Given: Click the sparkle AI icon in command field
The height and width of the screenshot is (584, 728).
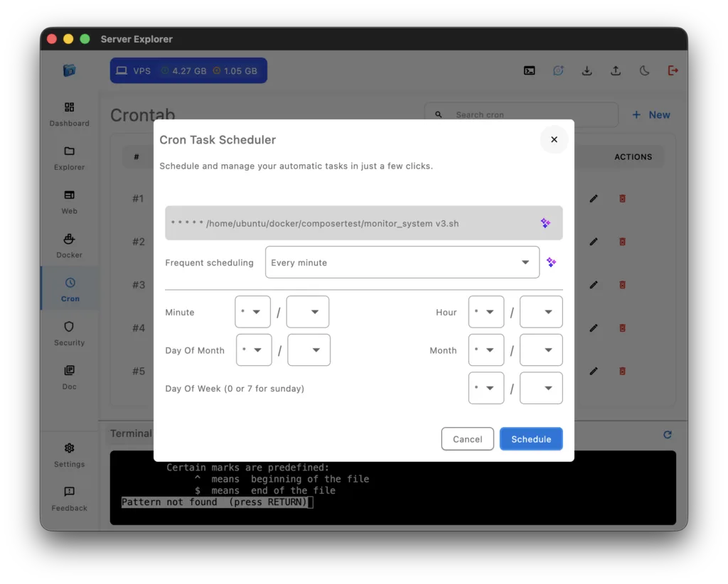Looking at the screenshot, I should pyautogui.click(x=545, y=223).
